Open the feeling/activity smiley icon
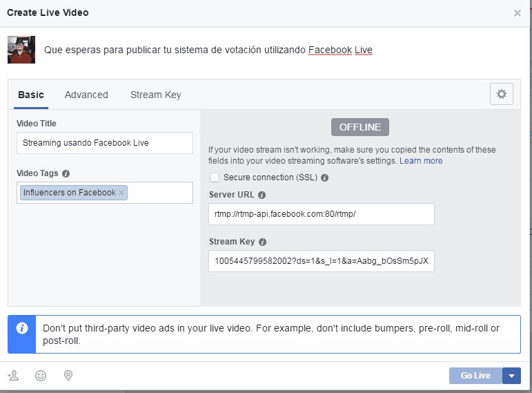The height and width of the screenshot is (393, 532). click(41, 376)
